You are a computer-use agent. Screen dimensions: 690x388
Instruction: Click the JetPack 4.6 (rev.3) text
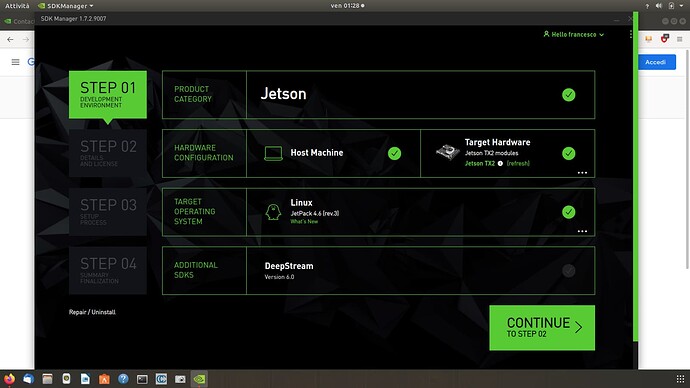click(x=315, y=213)
